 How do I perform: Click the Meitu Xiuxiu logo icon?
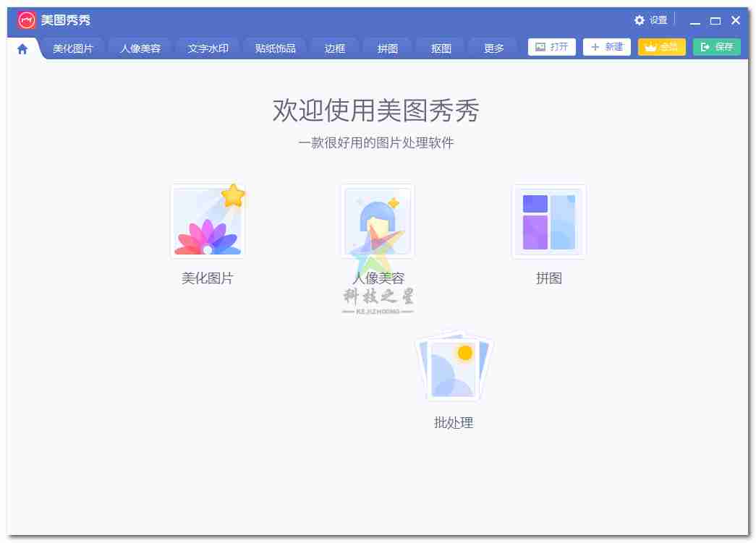coord(27,20)
